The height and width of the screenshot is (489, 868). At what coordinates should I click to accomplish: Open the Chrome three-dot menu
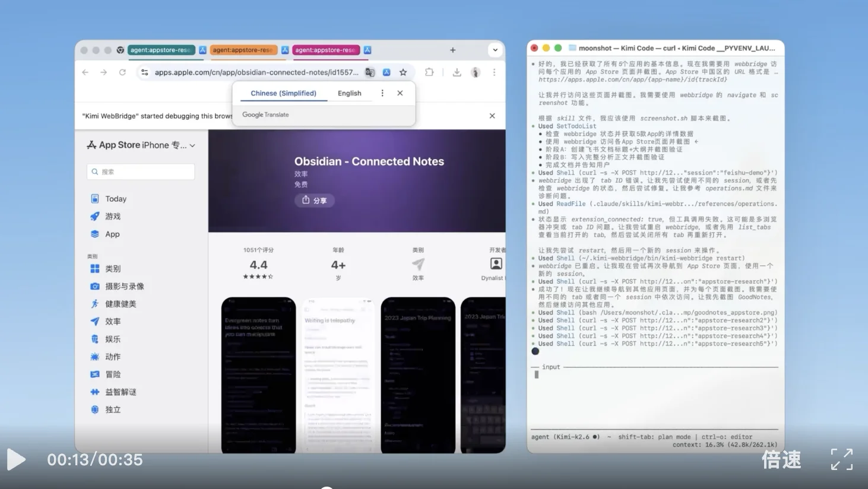coord(494,72)
